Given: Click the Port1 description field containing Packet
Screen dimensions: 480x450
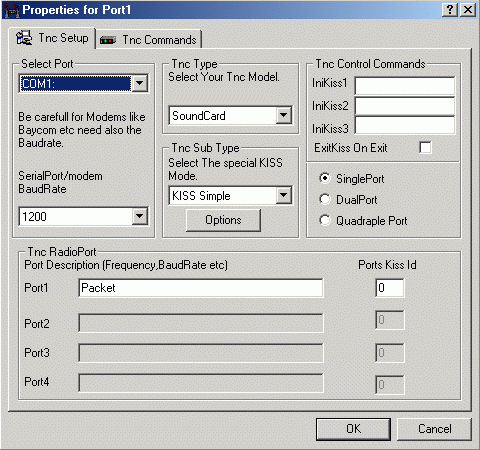Looking at the screenshot, I should click(201, 288).
